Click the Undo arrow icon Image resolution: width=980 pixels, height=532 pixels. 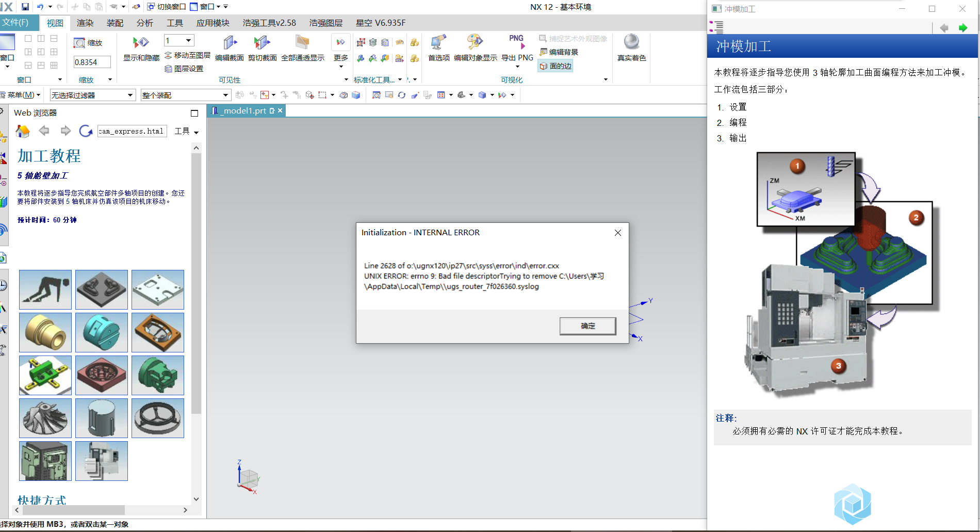[x=40, y=7]
